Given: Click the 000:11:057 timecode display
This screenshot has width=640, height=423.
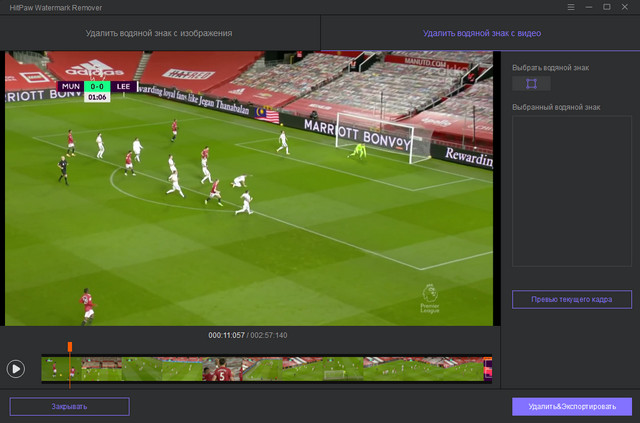Looking at the screenshot, I should [x=226, y=335].
